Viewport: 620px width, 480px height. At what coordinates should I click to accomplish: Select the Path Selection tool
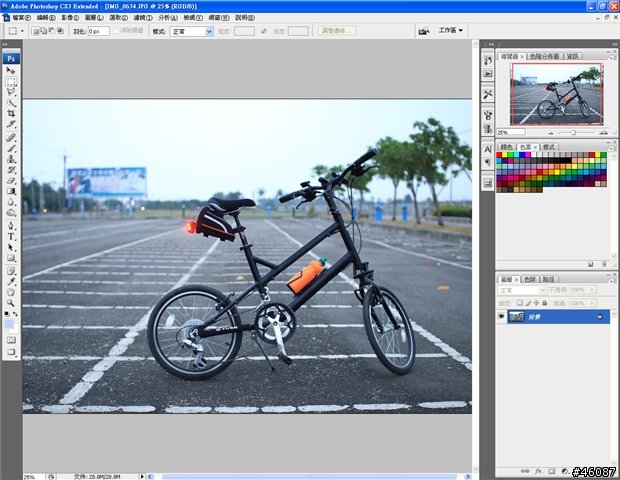coord(11,247)
